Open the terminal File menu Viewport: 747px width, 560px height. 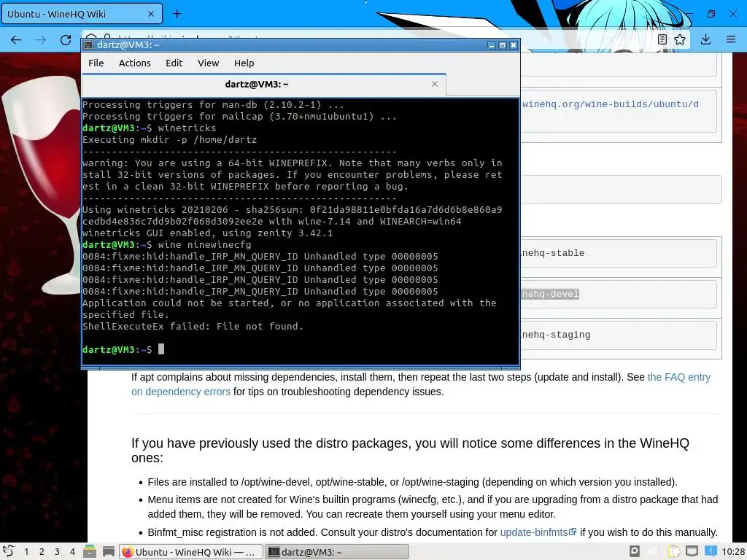point(96,63)
